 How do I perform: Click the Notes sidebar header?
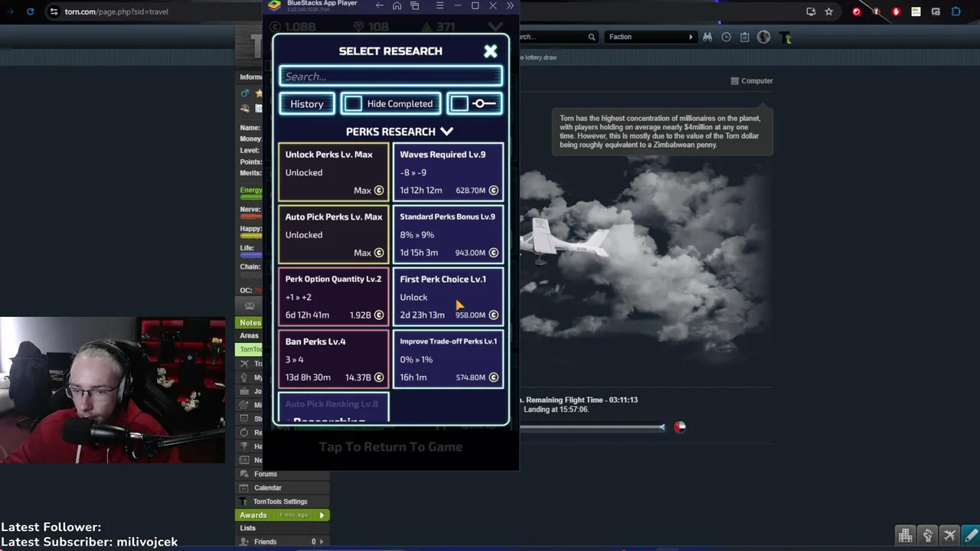[x=250, y=322]
